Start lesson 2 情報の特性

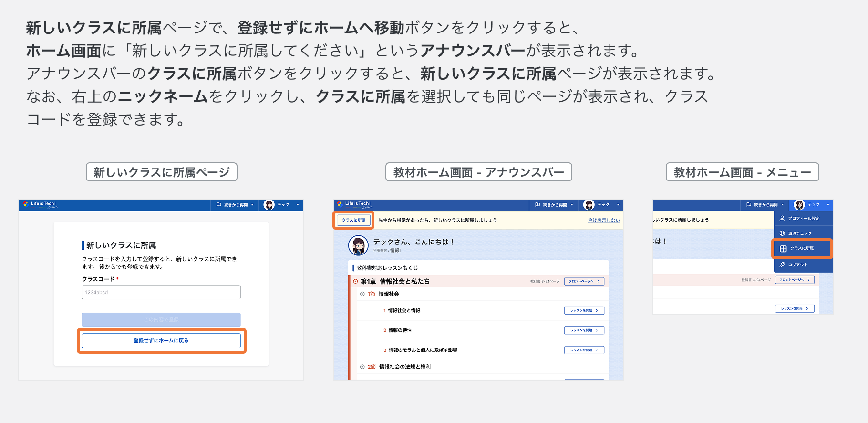coord(584,330)
